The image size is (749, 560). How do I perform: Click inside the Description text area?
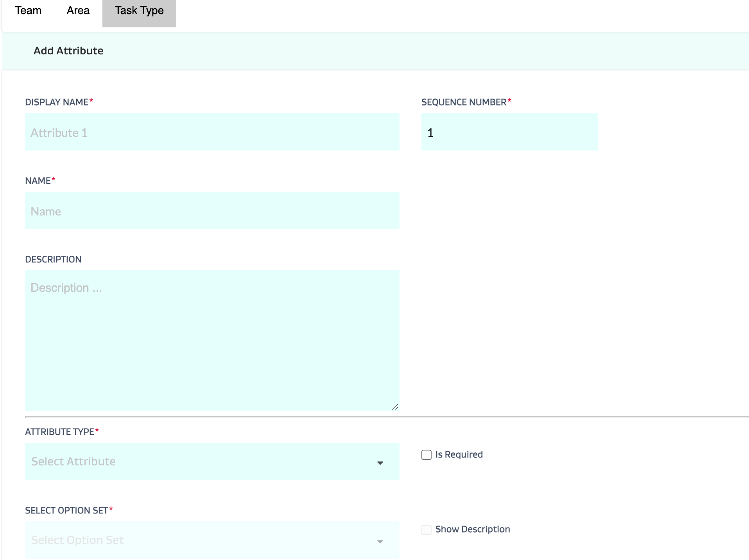(x=212, y=340)
